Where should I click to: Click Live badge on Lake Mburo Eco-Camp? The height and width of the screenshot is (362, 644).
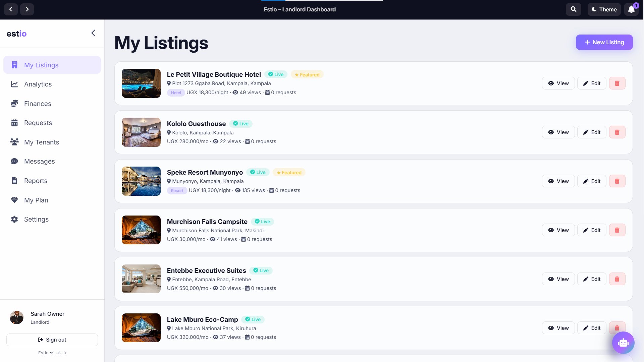[253, 319]
